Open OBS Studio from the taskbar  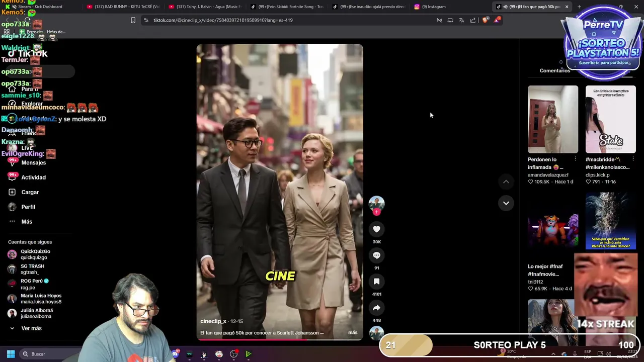click(x=234, y=354)
